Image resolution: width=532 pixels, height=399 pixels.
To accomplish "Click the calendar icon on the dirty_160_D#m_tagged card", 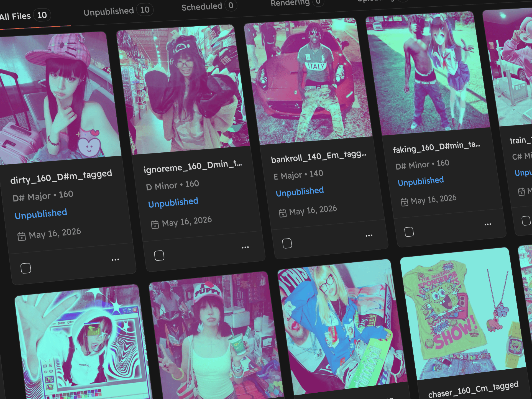I will coord(22,237).
